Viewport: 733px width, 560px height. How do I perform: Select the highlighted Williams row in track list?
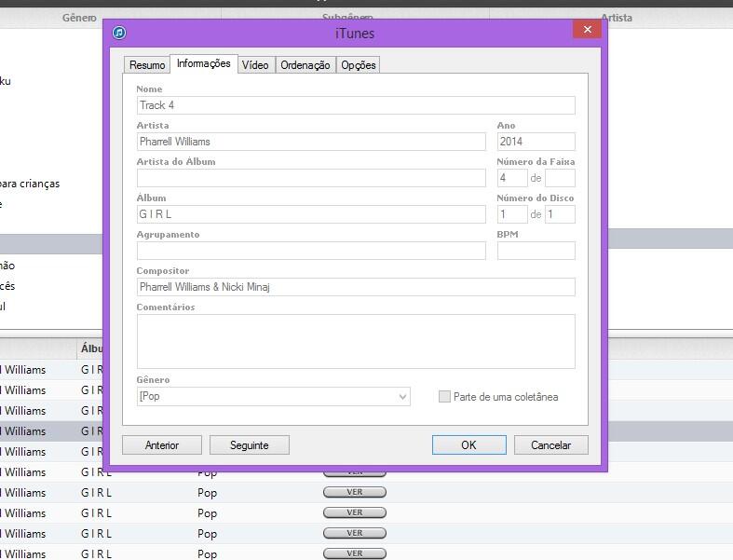click(51, 430)
